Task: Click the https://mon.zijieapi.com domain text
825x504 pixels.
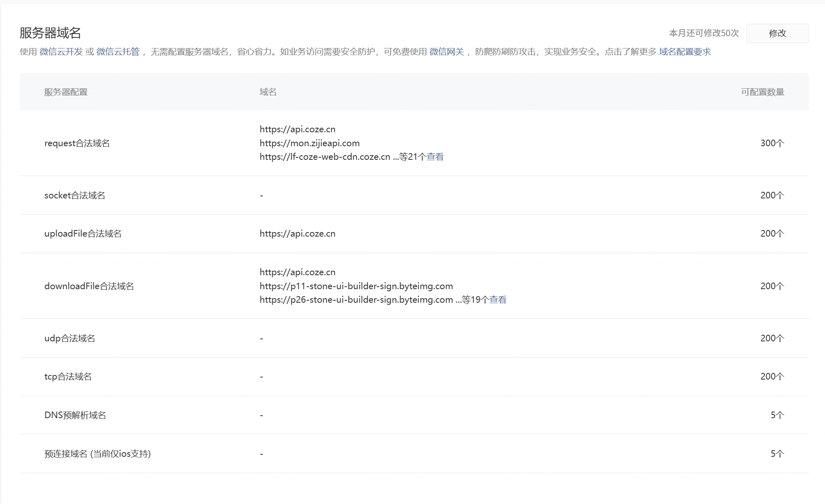Action: point(310,143)
